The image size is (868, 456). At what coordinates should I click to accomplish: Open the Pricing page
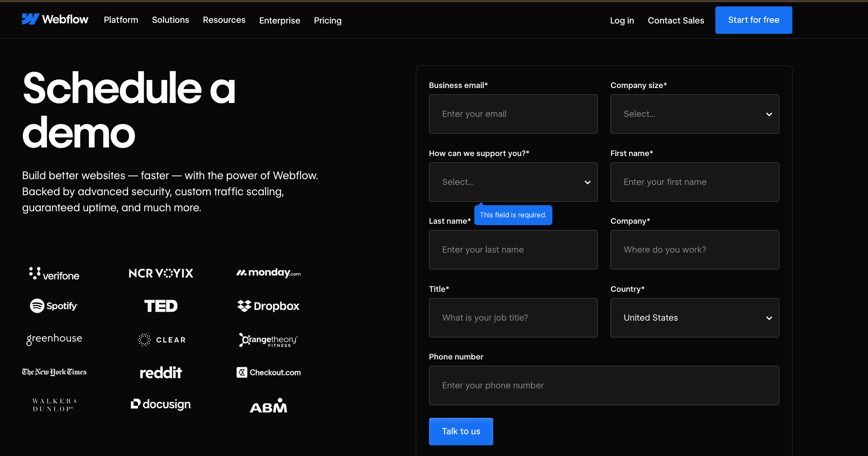[327, 20]
